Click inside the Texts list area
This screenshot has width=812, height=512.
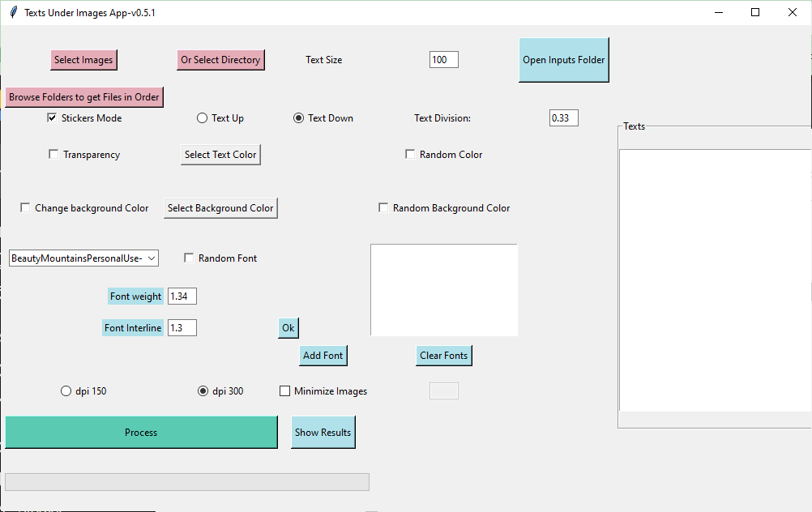pos(716,280)
